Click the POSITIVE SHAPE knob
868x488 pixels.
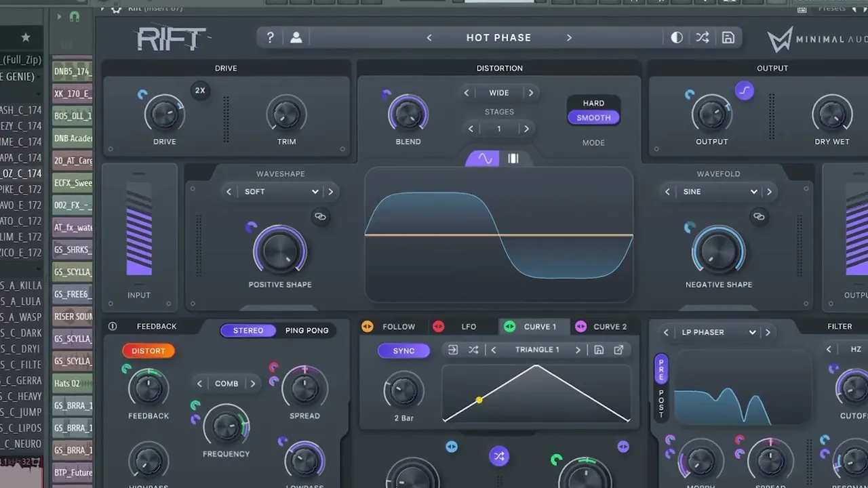[280, 251]
